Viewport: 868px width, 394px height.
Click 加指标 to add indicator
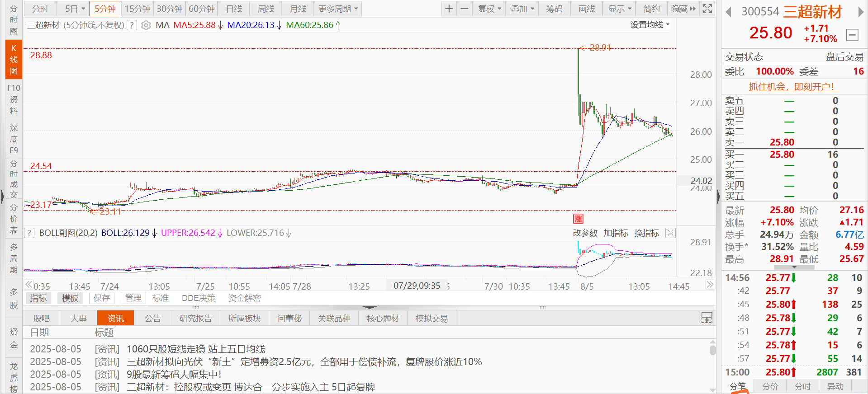[x=616, y=233]
